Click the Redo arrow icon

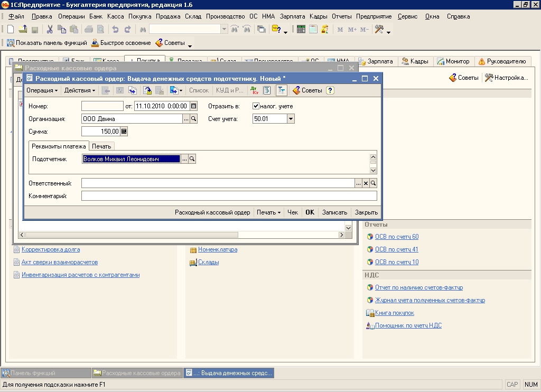(128, 30)
